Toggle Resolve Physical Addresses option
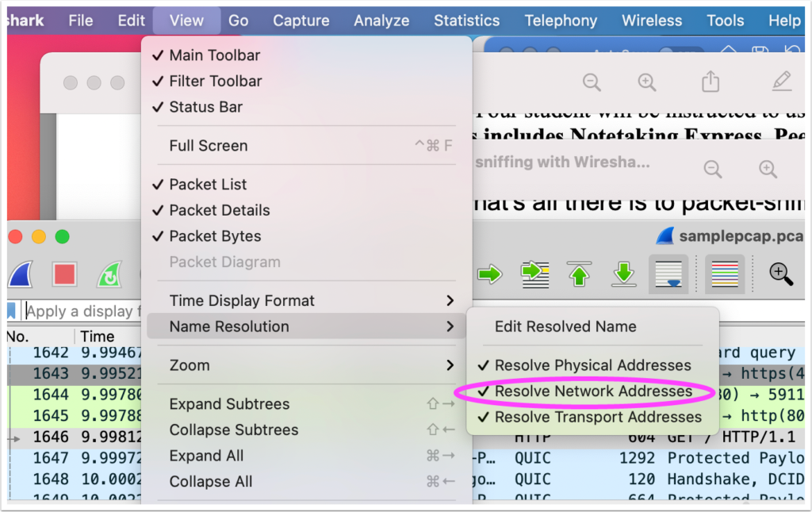The height and width of the screenshot is (512, 812). 592,365
